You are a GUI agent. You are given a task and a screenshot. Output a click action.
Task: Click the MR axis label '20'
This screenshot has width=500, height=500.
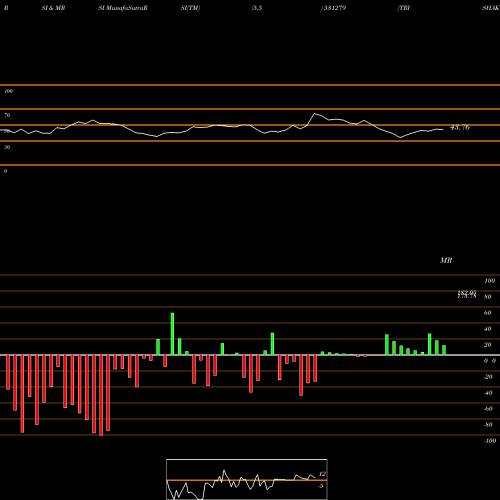point(488,345)
